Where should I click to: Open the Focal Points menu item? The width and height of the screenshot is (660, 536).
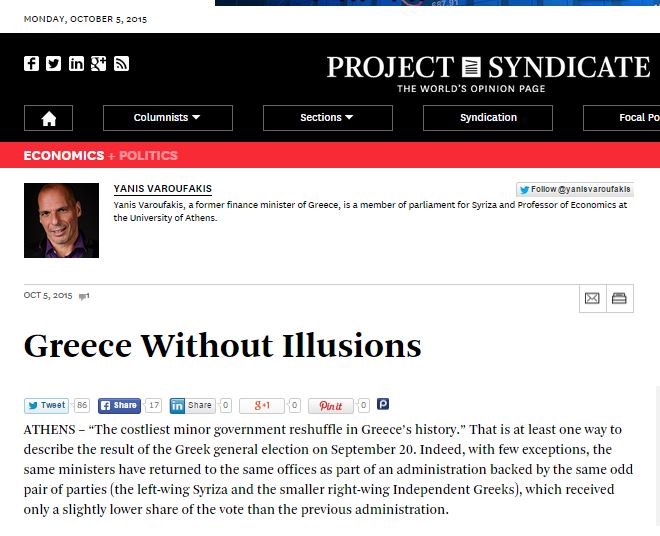coord(622,118)
